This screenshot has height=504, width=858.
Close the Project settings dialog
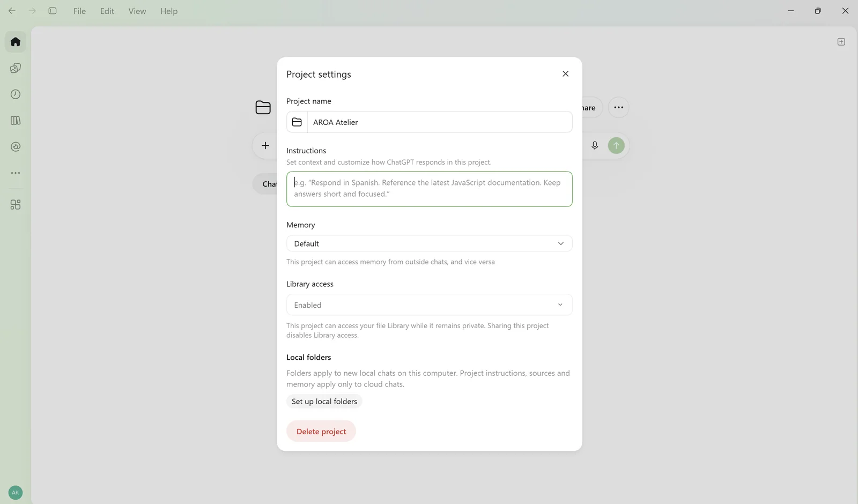(x=565, y=74)
